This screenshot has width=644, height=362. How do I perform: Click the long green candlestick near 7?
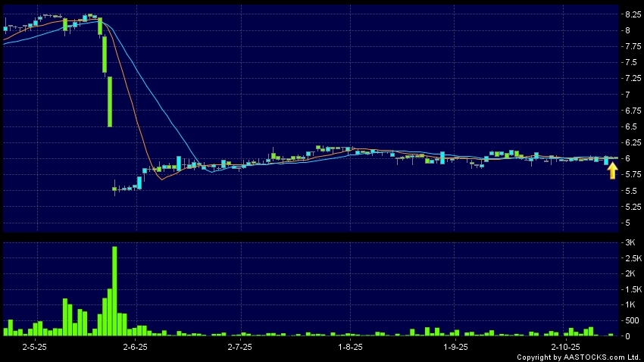click(x=110, y=101)
